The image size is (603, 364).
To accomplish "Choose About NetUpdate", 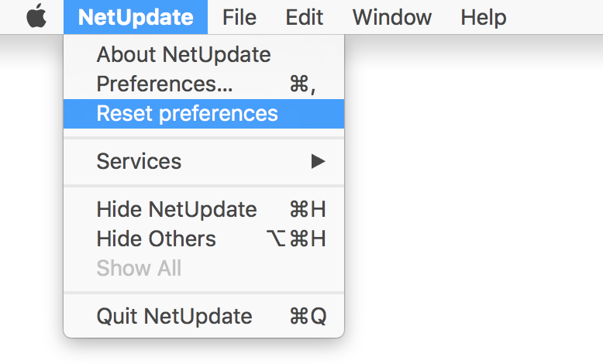I will (204, 54).
